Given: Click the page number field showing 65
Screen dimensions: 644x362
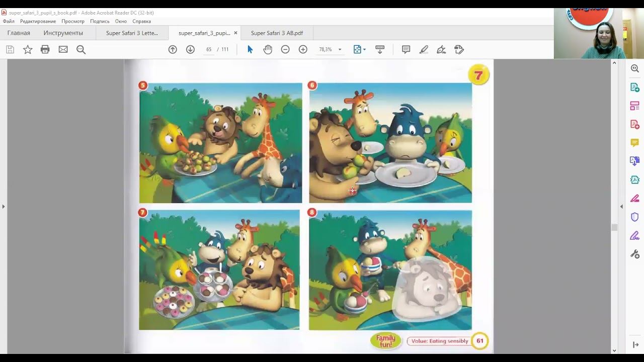Looking at the screenshot, I should (209, 49).
